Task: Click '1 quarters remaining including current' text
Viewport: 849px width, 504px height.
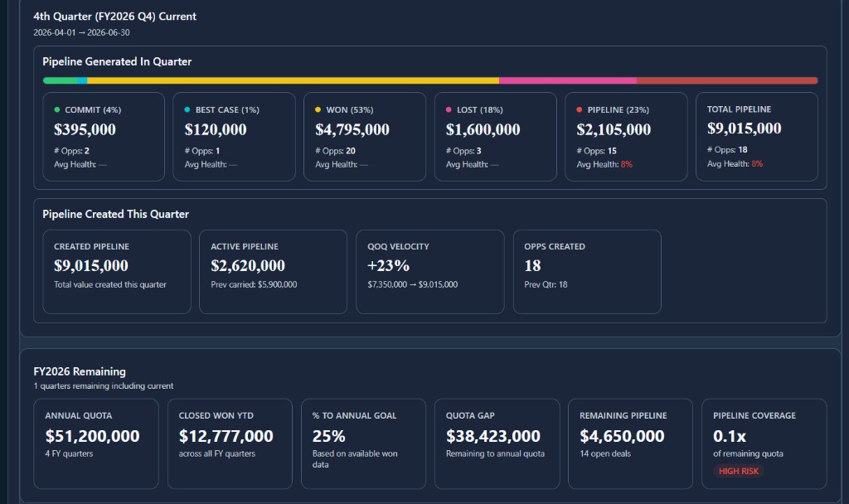Action: pyautogui.click(x=104, y=386)
